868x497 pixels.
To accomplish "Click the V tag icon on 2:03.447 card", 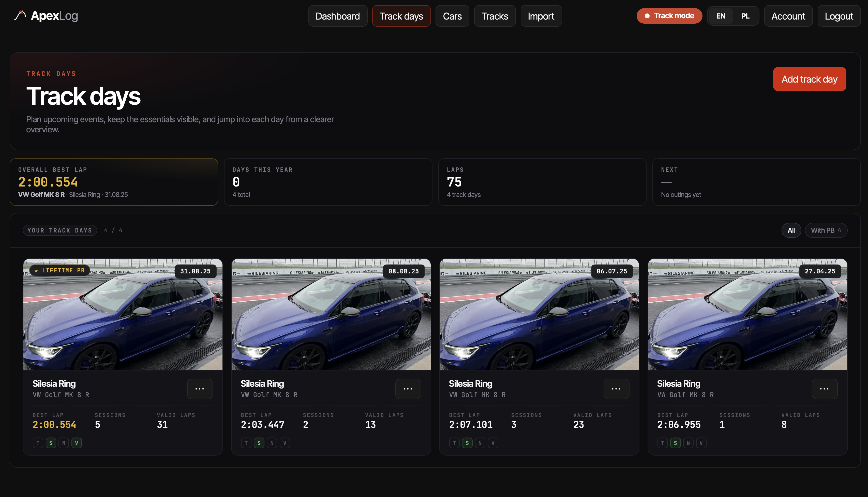I will pos(285,443).
